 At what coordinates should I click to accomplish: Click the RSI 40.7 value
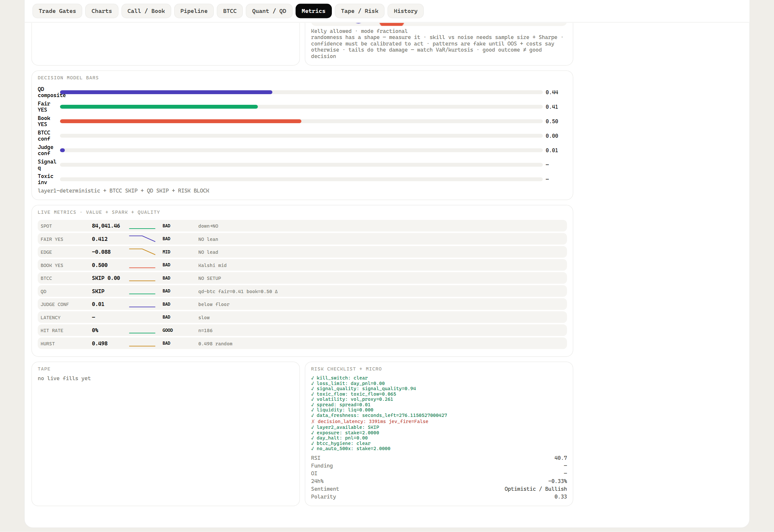pos(560,458)
